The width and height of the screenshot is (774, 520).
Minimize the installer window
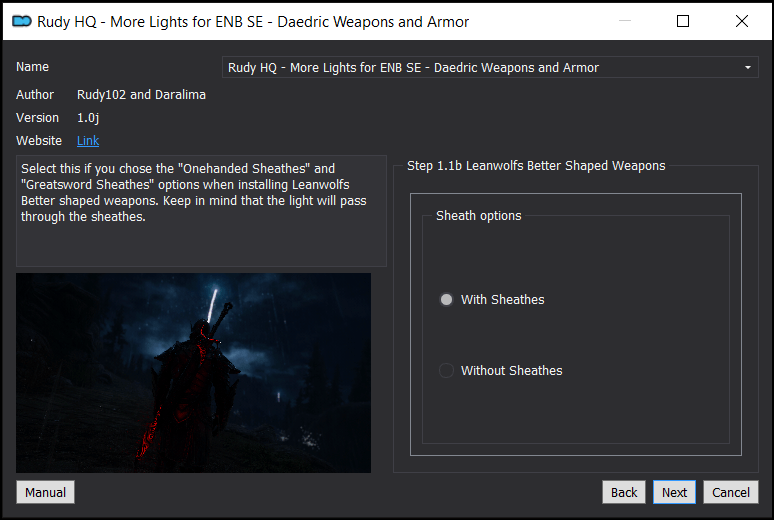[x=625, y=21]
